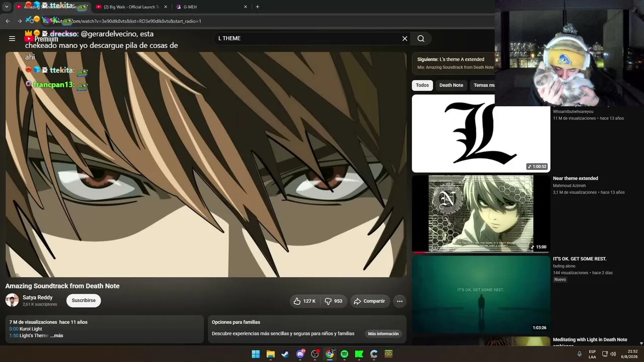Open IT'S OK. GET SOME REST. thumbnail
This screenshot has height=362, width=644.
(x=481, y=294)
